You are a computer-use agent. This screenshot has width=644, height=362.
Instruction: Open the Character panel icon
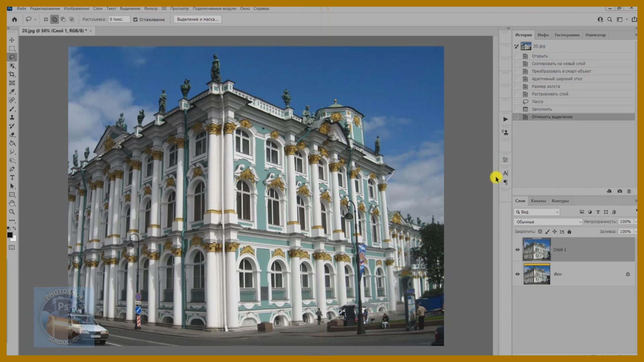click(x=505, y=173)
